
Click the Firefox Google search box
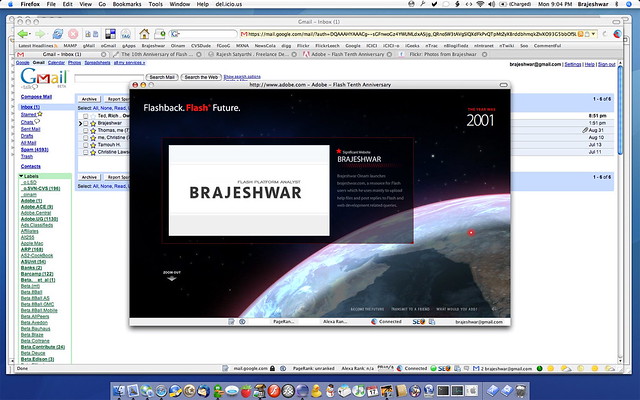tap(204, 34)
